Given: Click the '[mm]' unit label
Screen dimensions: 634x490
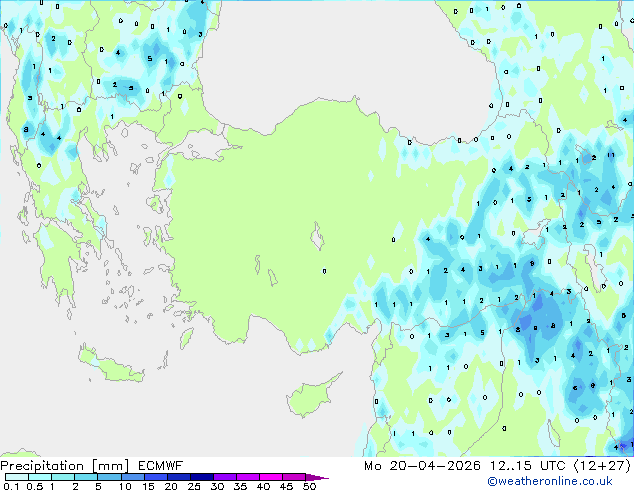Looking at the screenshot, I should pos(110,466).
